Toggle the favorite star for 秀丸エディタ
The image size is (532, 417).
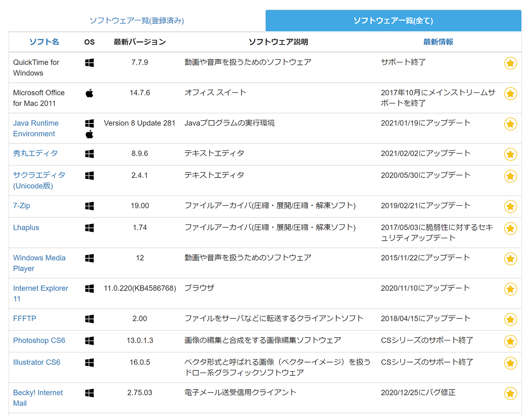coord(510,154)
